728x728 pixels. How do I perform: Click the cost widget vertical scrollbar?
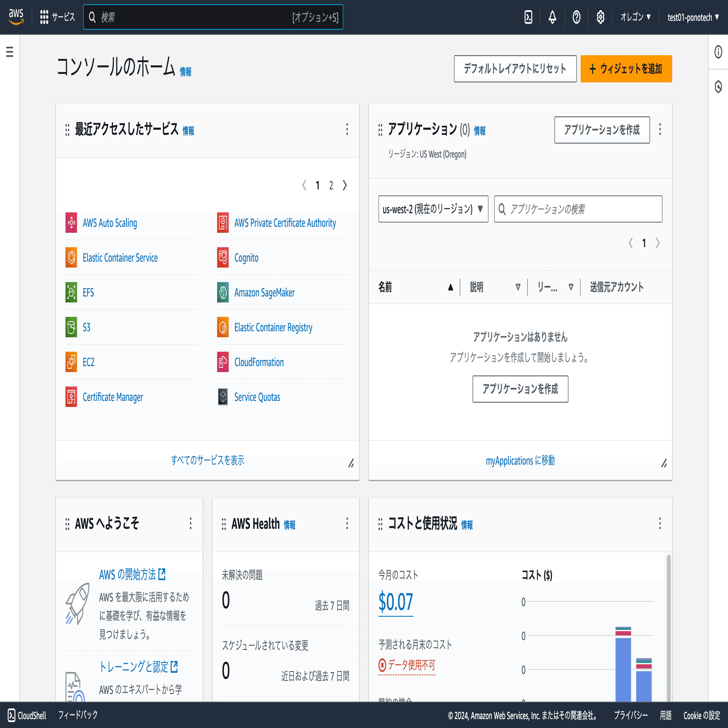(669, 628)
